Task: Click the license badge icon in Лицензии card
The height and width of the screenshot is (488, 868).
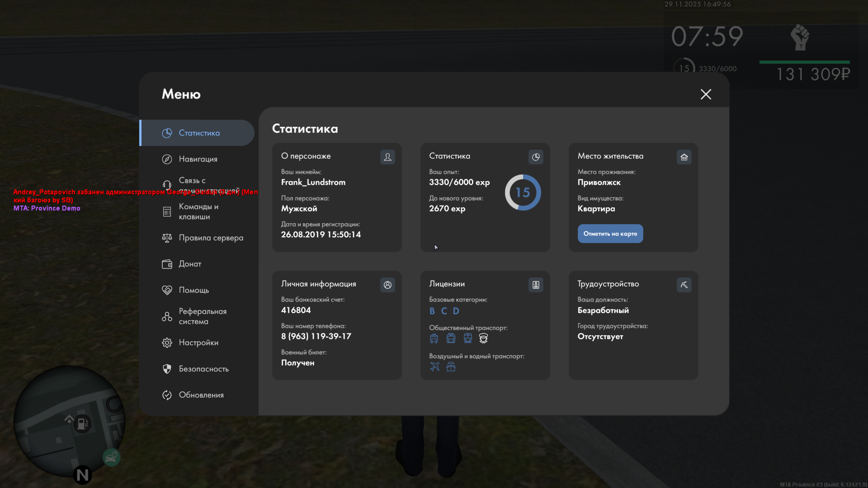Action: [536, 285]
